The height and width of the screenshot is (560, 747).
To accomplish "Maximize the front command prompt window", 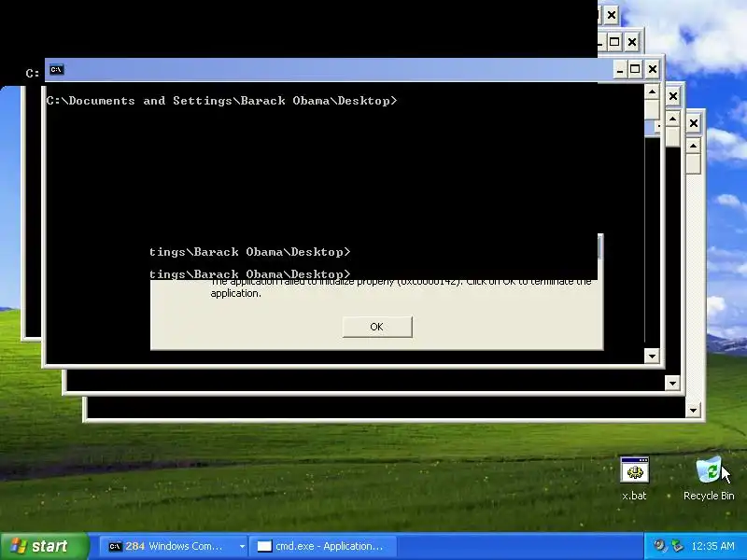I will pos(635,69).
